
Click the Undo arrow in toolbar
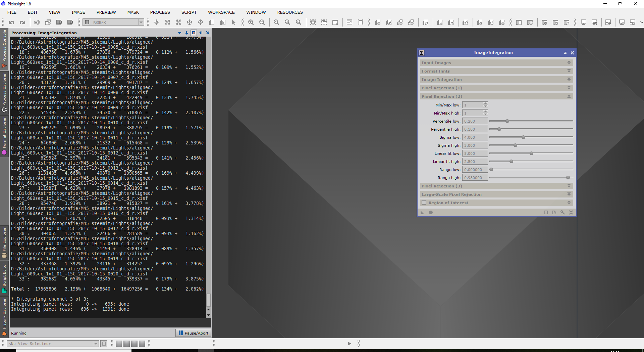click(11, 23)
